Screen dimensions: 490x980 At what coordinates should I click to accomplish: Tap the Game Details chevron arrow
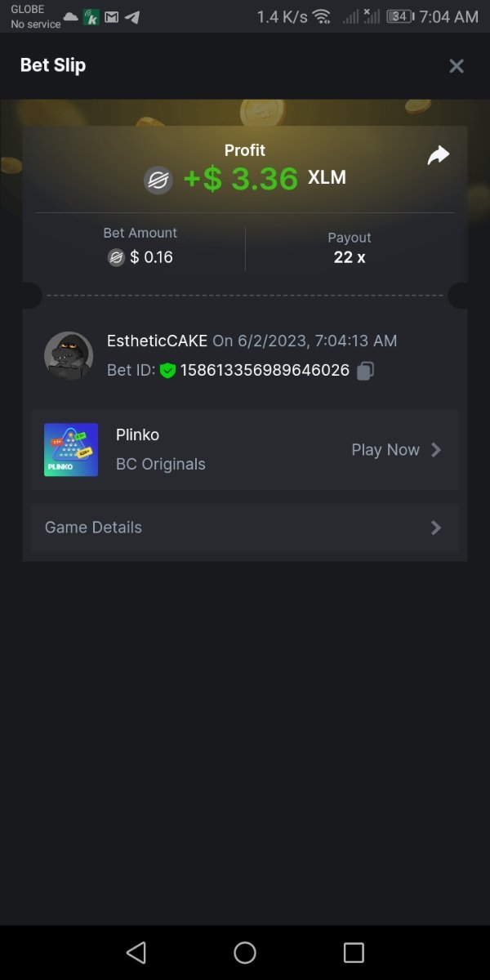click(436, 528)
